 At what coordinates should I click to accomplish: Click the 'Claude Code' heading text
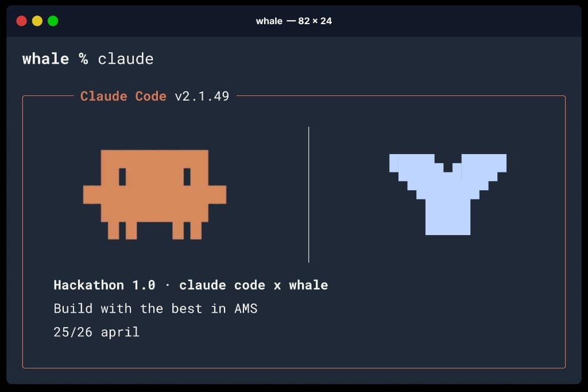[x=123, y=96]
